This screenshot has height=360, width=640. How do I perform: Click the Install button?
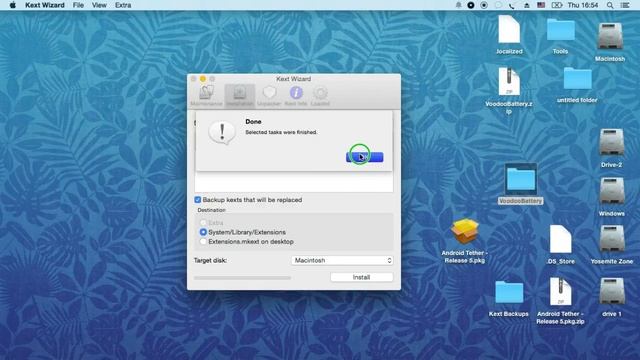tap(362, 277)
